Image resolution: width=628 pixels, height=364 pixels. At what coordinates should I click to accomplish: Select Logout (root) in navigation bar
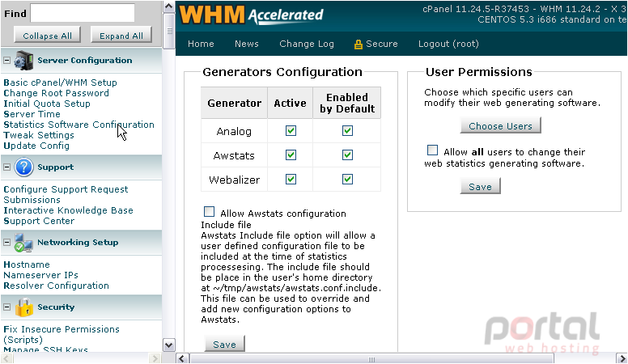click(x=448, y=44)
